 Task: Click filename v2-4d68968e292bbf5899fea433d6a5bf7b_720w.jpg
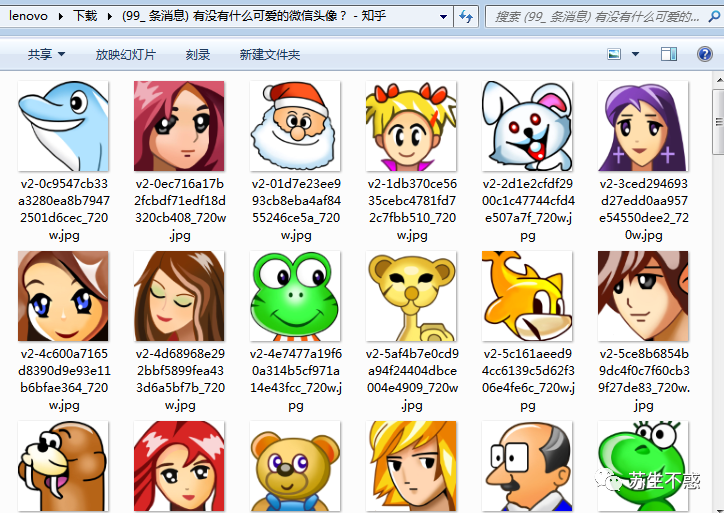point(180,379)
